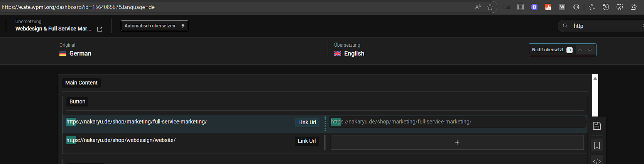
Task: Jump to previous untranslated segment arrow
Action: coord(580,50)
